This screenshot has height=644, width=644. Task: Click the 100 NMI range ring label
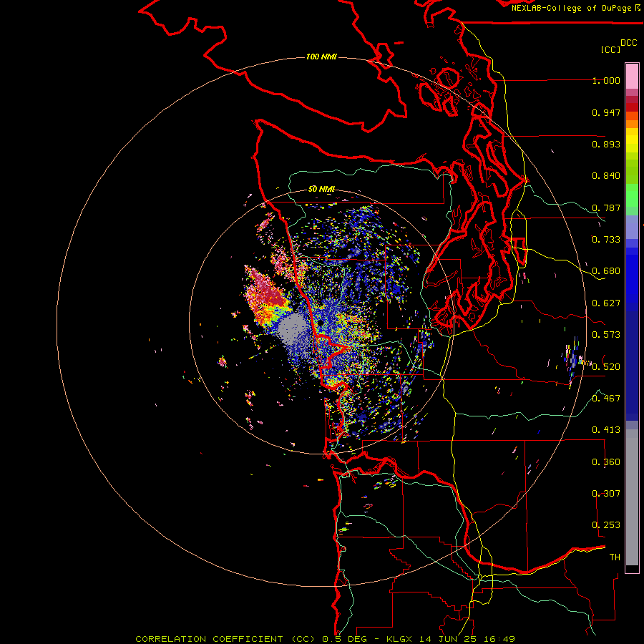(x=321, y=57)
